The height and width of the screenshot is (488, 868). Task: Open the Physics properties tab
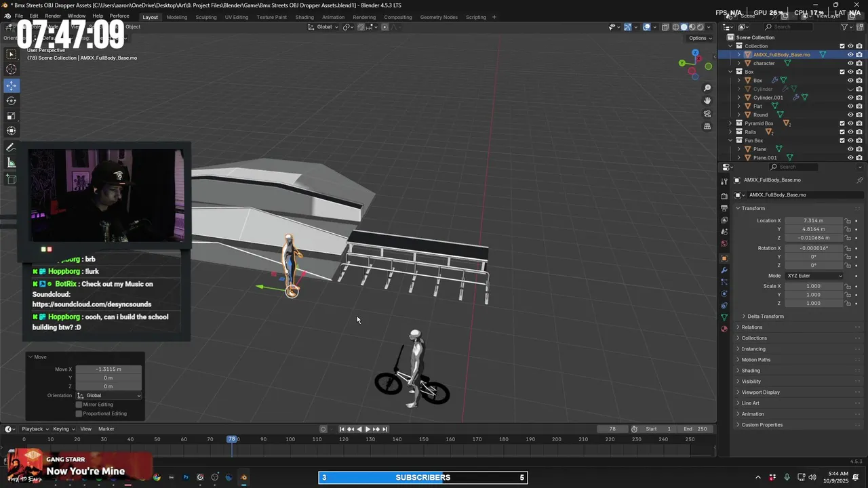pos(724,293)
